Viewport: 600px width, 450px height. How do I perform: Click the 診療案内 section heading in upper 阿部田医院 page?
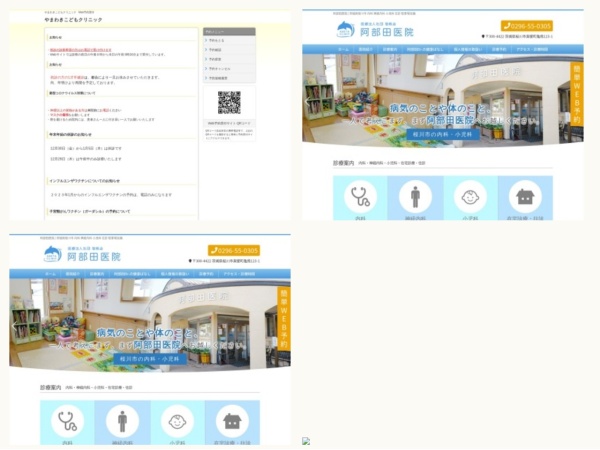pyautogui.click(x=343, y=163)
